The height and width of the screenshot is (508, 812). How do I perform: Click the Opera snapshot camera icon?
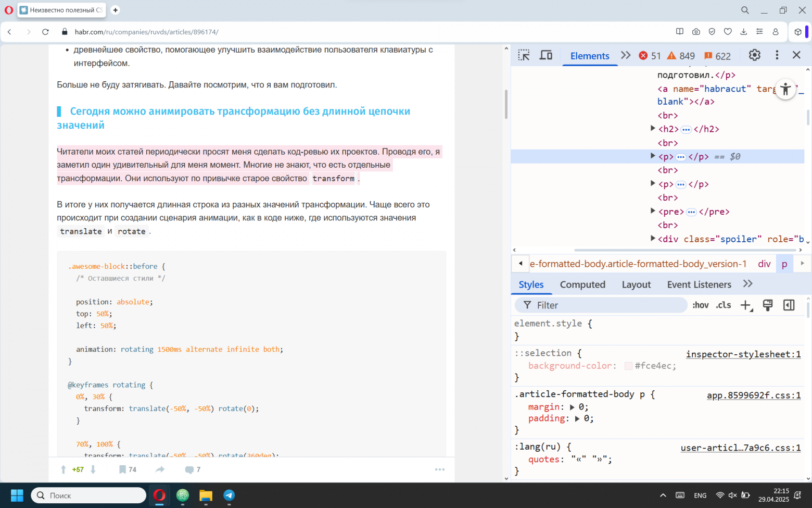696,32
